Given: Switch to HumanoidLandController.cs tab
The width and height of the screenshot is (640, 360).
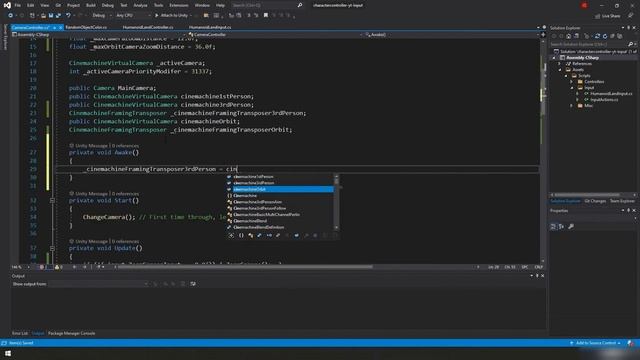Looking at the screenshot, I should (x=148, y=27).
